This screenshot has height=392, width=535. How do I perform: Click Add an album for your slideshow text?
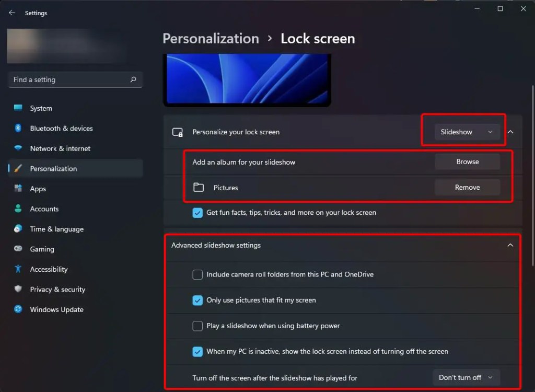tap(243, 162)
